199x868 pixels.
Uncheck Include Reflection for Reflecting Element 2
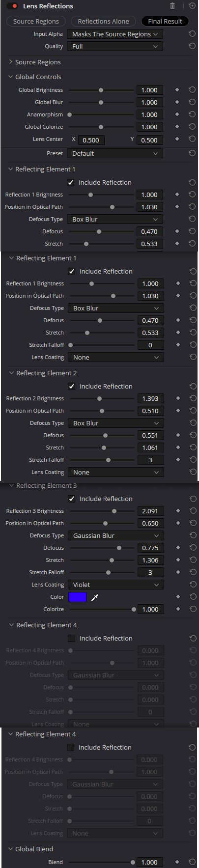pyautogui.click(x=72, y=386)
